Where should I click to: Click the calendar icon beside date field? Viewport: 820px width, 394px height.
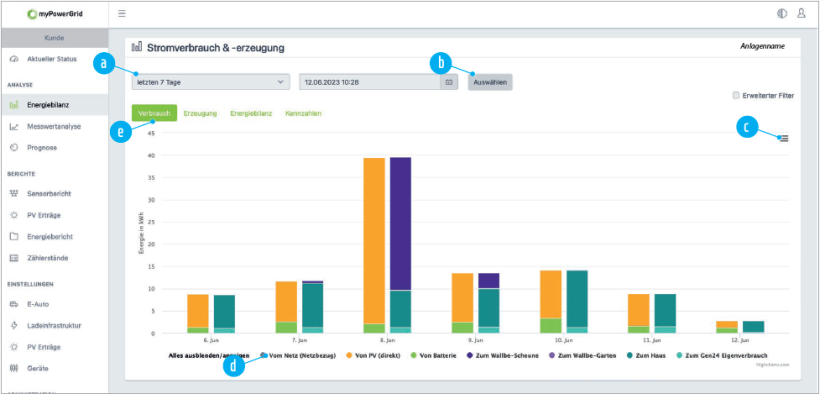[x=449, y=82]
